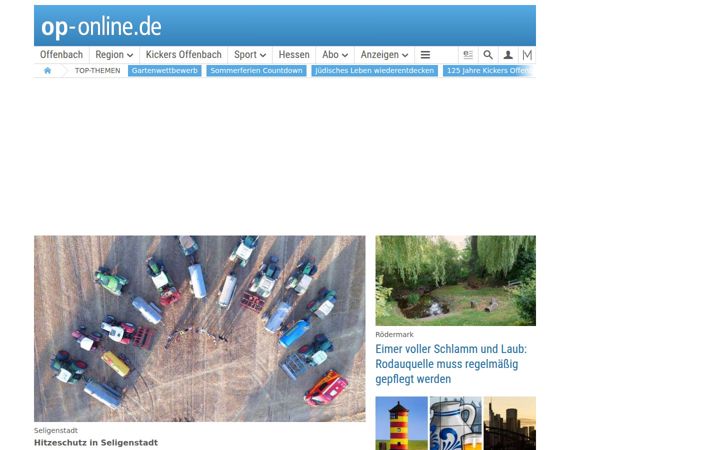Screen dimensions: 720x450
Task: Click the tractors aerial photo
Action: pos(200,329)
